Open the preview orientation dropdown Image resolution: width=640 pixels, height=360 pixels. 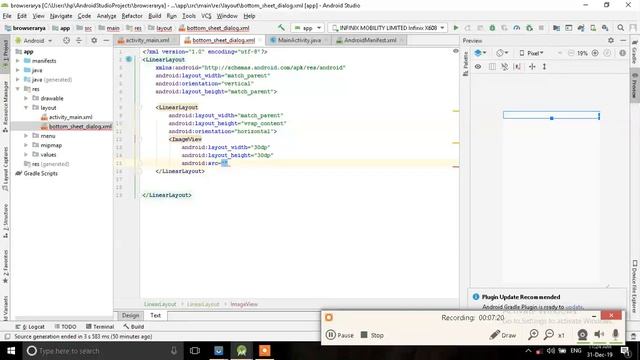[x=502, y=53]
